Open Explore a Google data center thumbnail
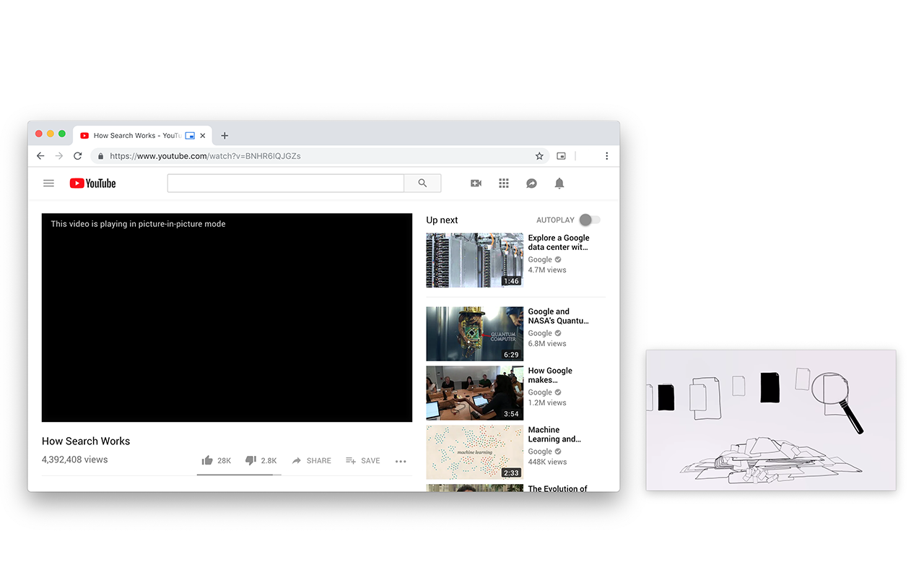The image size is (924, 578). point(475,260)
